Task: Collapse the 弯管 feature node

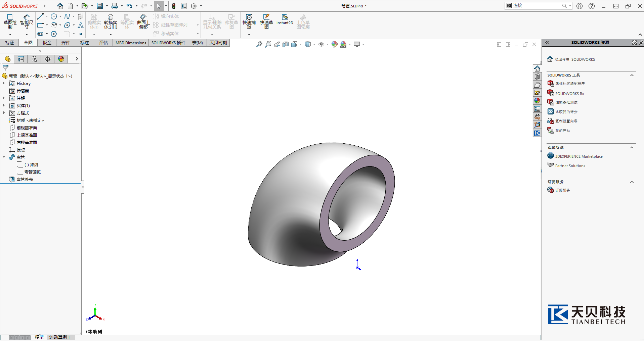Action: (4, 157)
